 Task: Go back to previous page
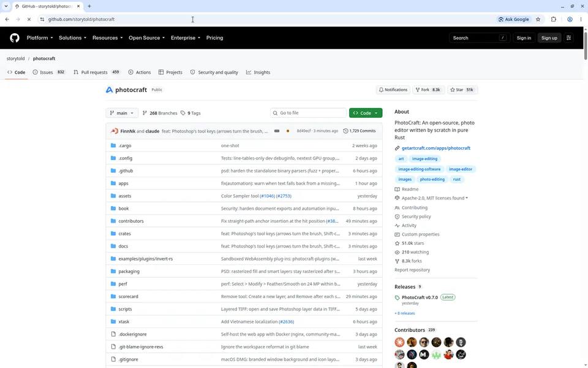[x=7, y=19]
